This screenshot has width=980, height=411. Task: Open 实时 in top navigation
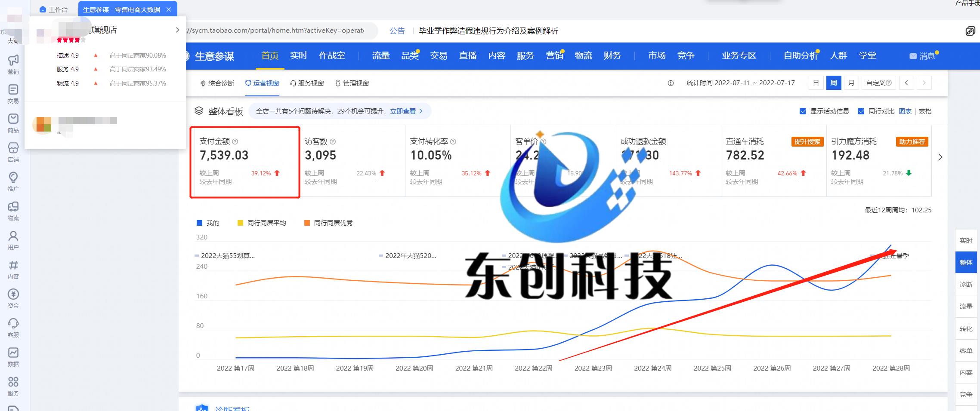pos(299,56)
